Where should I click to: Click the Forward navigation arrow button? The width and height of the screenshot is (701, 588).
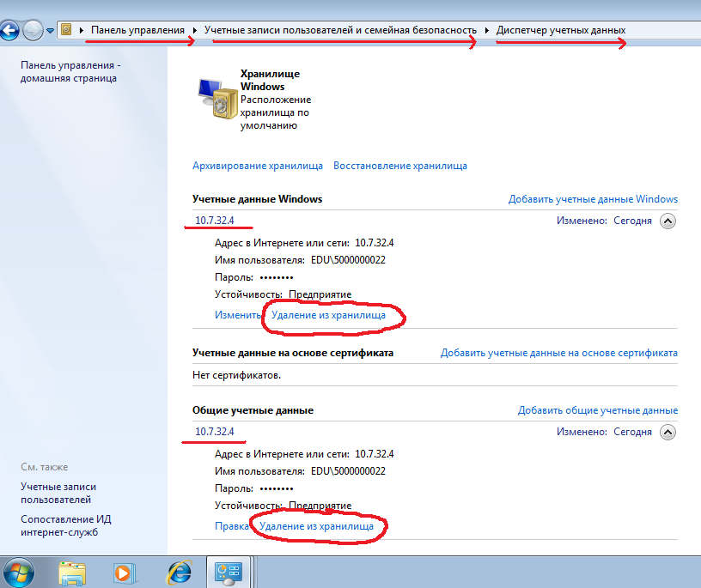(33, 30)
